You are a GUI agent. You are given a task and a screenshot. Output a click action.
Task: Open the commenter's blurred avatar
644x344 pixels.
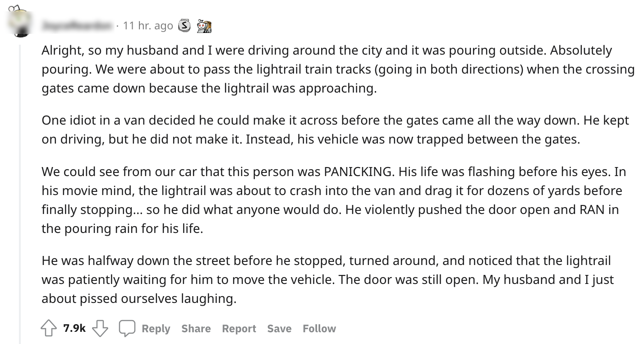tap(19, 23)
